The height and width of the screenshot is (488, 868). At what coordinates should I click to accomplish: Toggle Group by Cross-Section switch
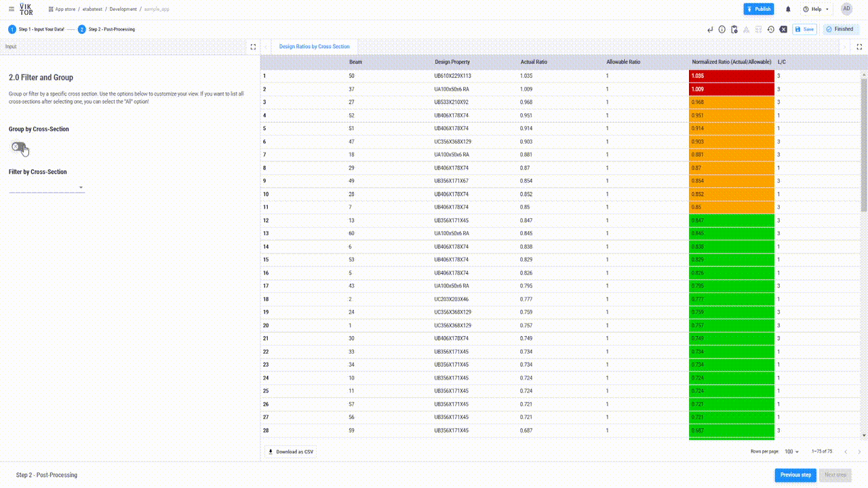19,147
